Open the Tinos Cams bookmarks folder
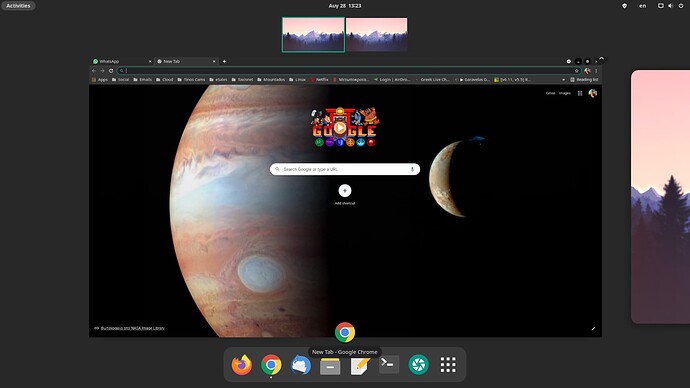 (x=191, y=80)
